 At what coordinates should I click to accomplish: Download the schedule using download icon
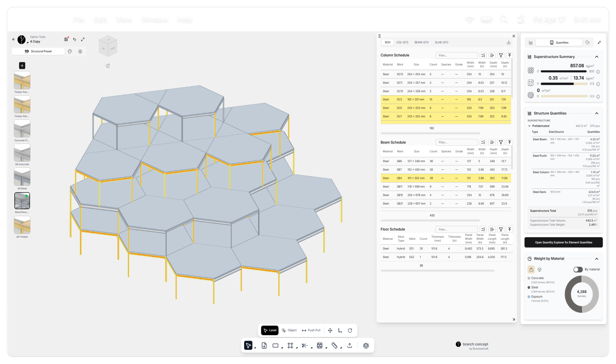click(508, 42)
